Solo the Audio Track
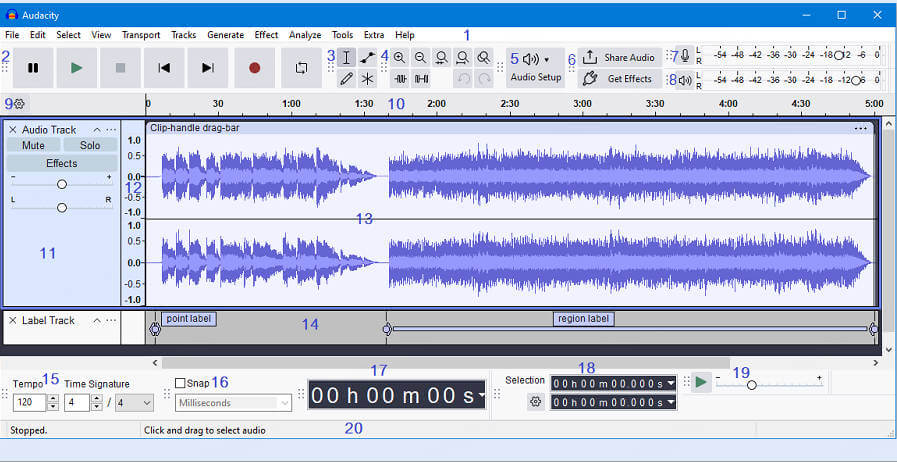897x462 pixels. tap(90, 145)
